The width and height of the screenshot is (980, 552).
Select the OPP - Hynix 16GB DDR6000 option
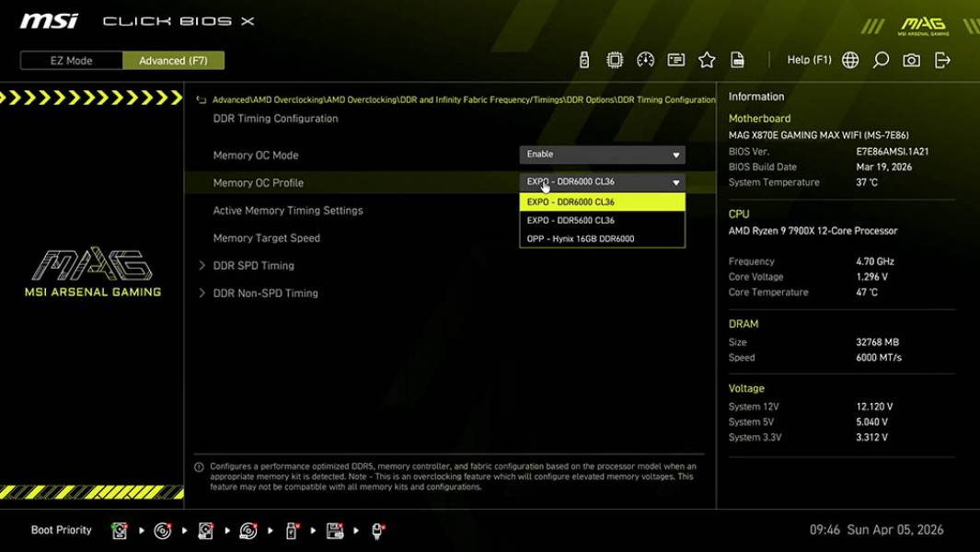[x=603, y=238]
